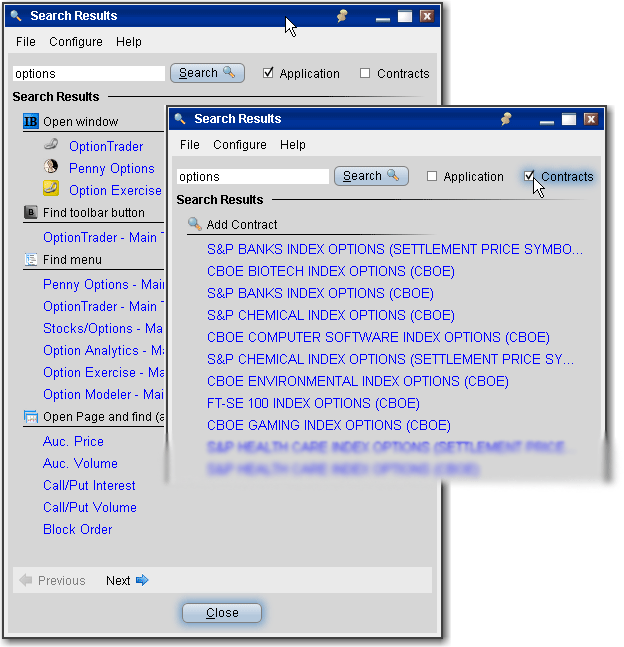The width and height of the screenshot is (624, 647).
Task: Open the Help menu in the front window
Action: point(293,145)
